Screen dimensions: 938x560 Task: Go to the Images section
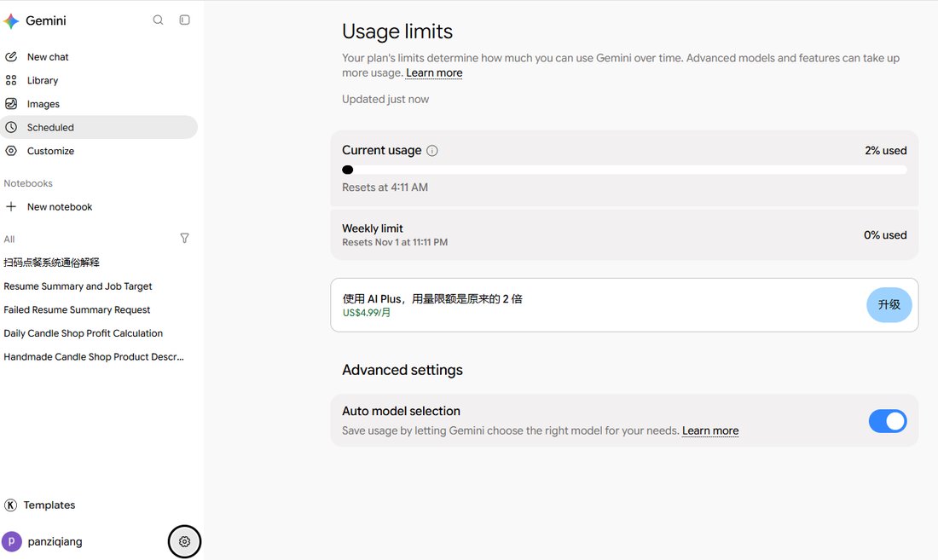pyautogui.click(x=99, y=103)
